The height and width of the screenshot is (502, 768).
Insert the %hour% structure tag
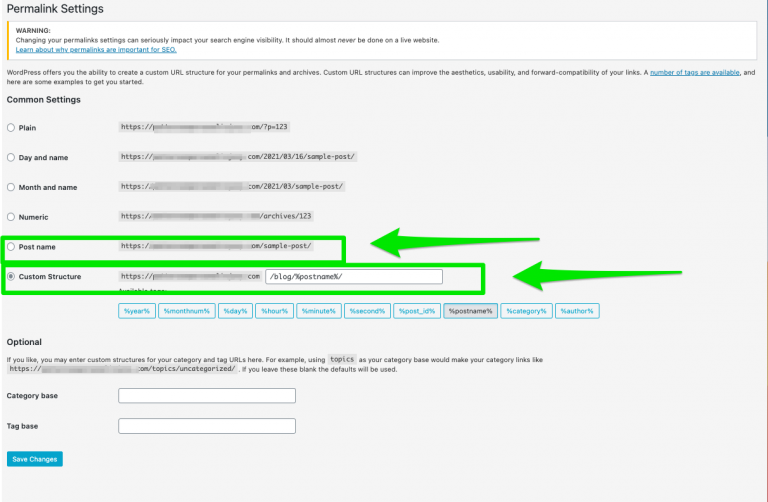pyautogui.click(x=275, y=311)
